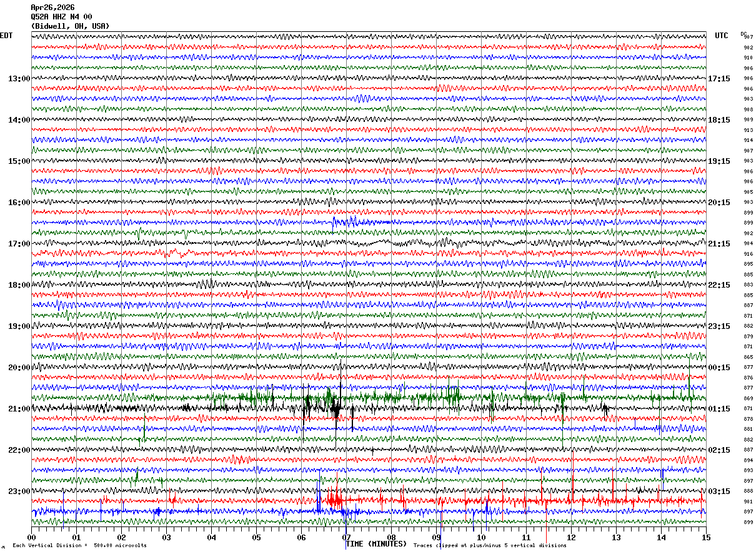Click the 02:15 UTC time label

[x=719, y=450]
